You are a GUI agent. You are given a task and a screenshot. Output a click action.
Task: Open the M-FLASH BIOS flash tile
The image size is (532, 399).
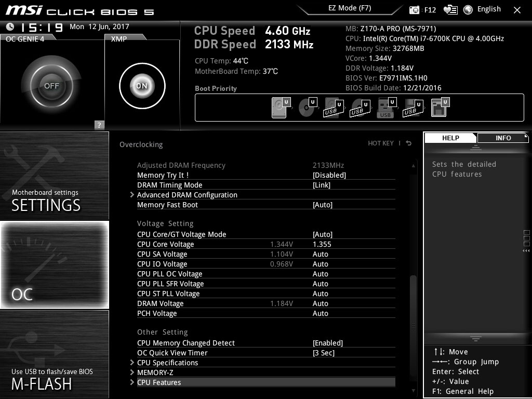coord(55,354)
